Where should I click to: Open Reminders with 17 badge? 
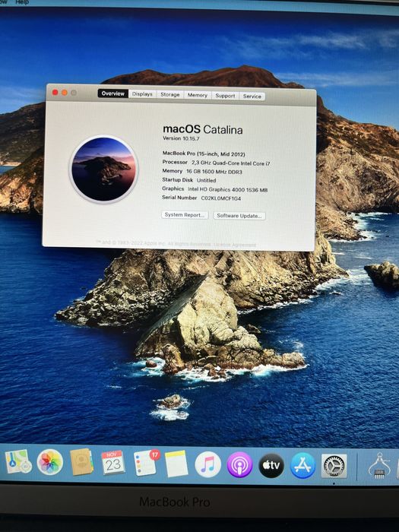pyautogui.click(x=146, y=463)
